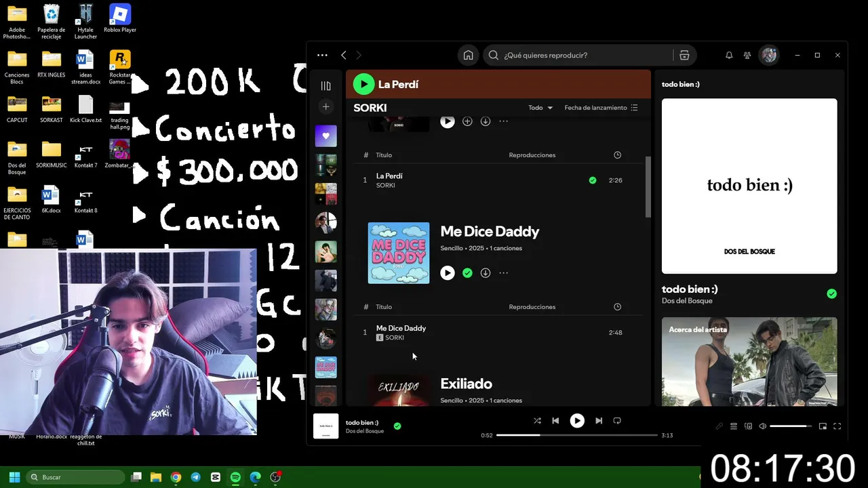Open the Spotify three-dots app menu
Screen dimensions: 868x488
[322, 56]
